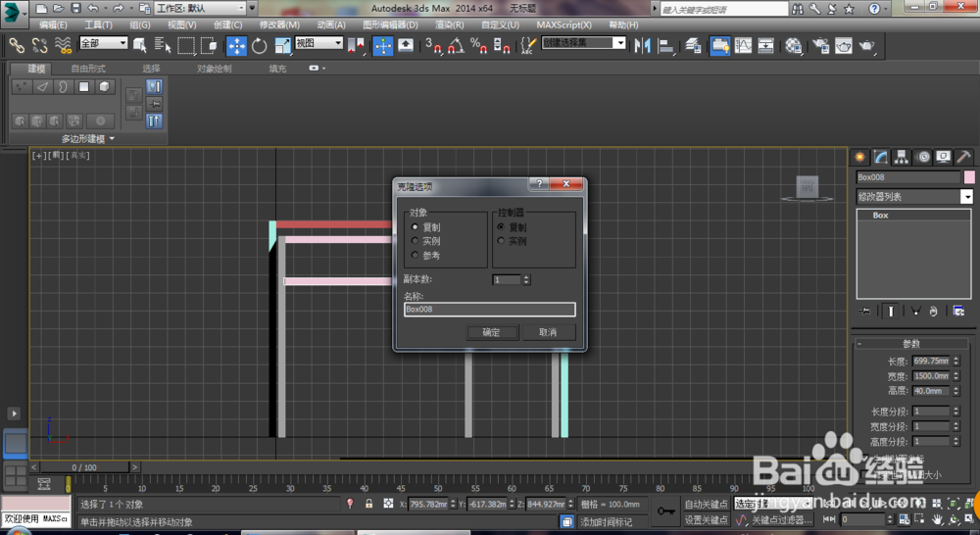Toggle Show End Result in modifier stack
980x535 pixels.
891,312
